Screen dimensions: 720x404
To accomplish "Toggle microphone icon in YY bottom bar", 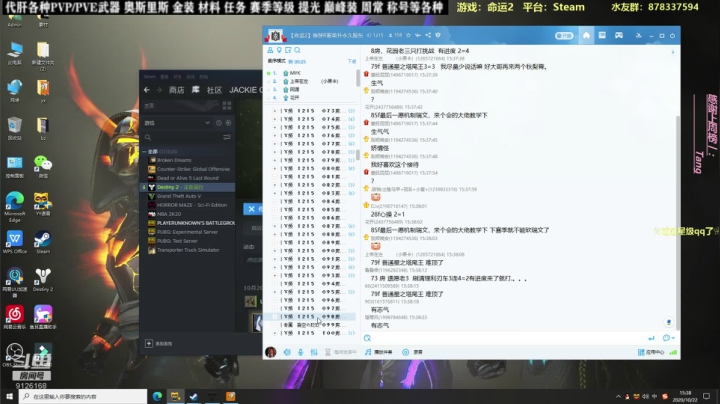I will click(x=300, y=352).
